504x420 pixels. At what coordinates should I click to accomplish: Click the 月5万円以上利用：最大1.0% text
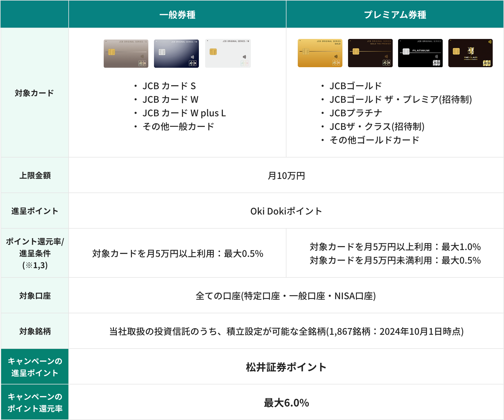coord(395,247)
